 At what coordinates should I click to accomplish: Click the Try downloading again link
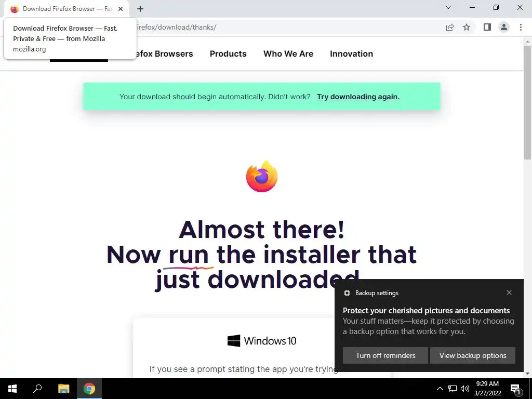tap(358, 97)
